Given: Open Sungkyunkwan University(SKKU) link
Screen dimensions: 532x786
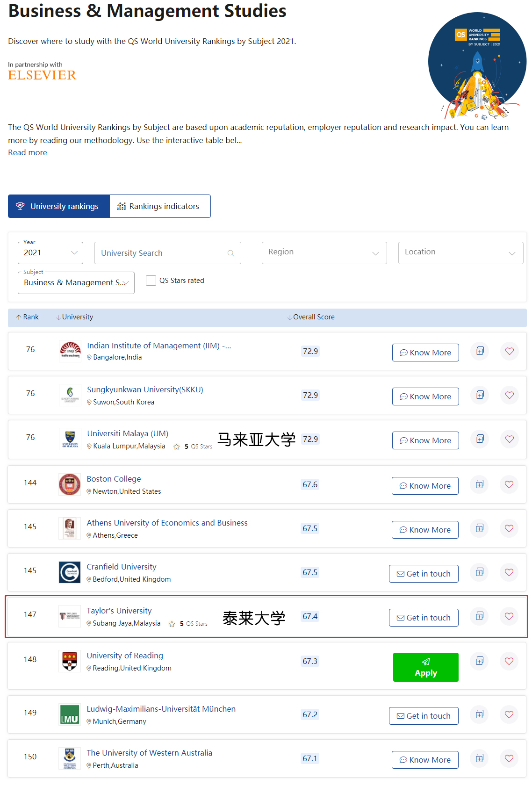Looking at the screenshot, I should 145,389.
